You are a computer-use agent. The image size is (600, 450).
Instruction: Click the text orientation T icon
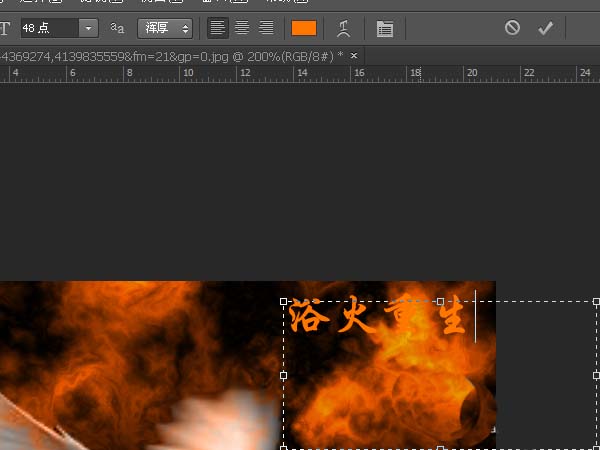click(5, 28)
